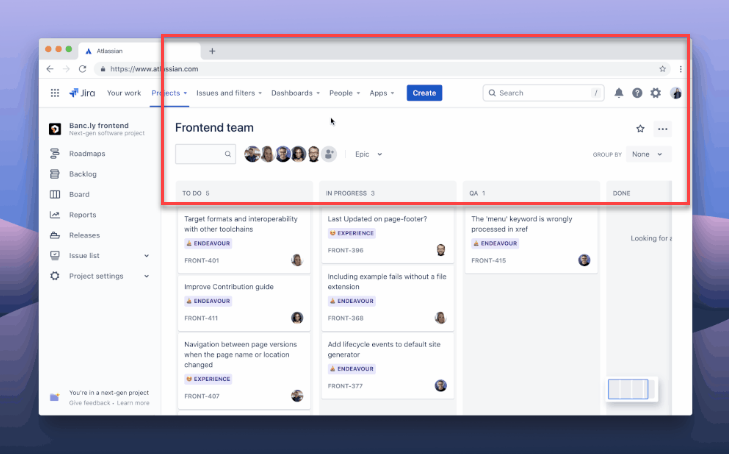Click the Board sidebar icon
Viewport: 729px width, 454px height.
(55, 194)
